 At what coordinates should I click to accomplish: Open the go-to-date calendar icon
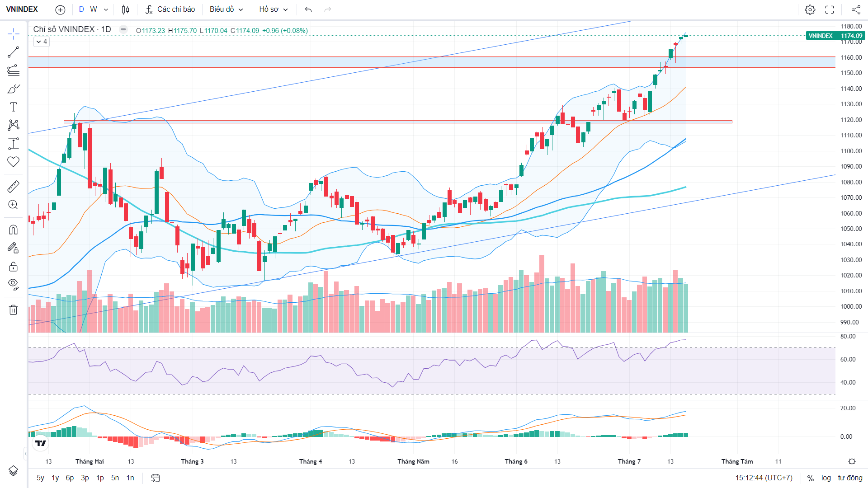click(x=156, y=478)
